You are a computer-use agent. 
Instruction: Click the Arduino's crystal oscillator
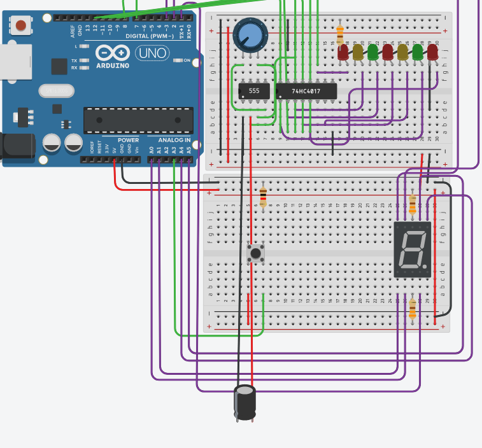(56, 91)
